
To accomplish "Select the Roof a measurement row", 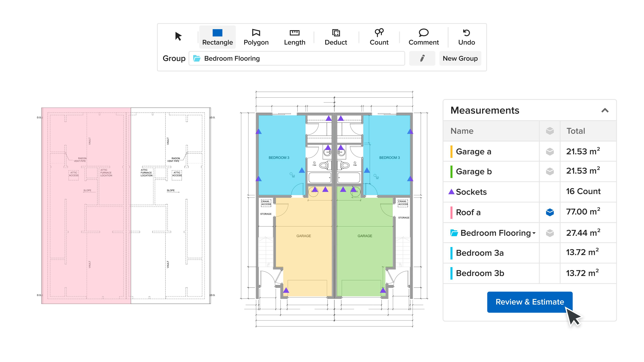I will pyautogui.click(x=530, y=212).
